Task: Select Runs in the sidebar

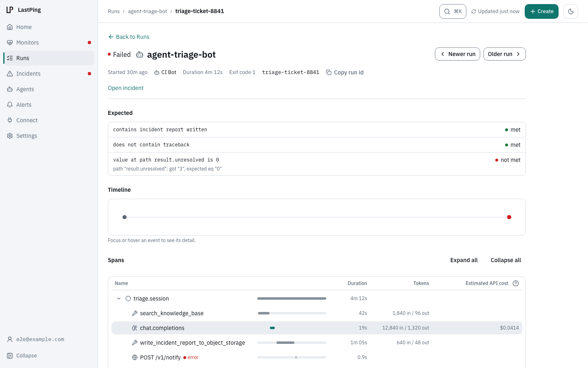Action: tap(49, 58)
